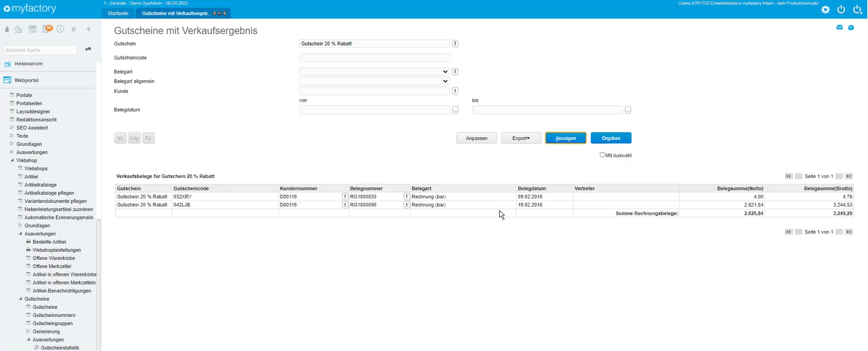The height and width of the screenshot is (351, 868).
Task: Expand the SEO Assistent tree node
Action: (x=12, y=128)
